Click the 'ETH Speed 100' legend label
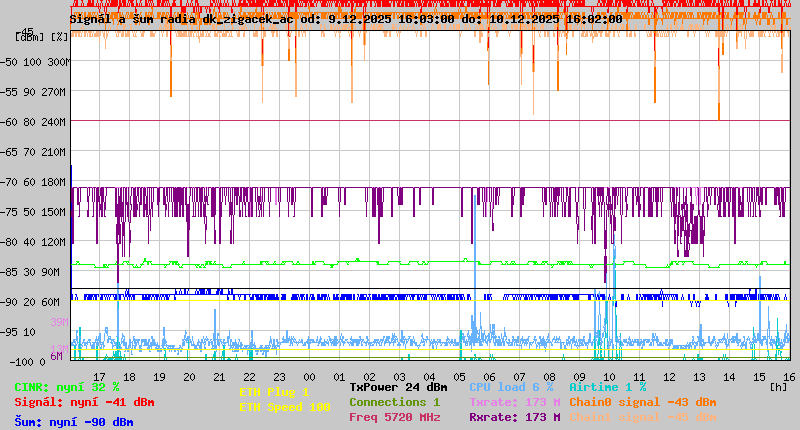This screenshot has width=800, height=430. click(285, 408)
